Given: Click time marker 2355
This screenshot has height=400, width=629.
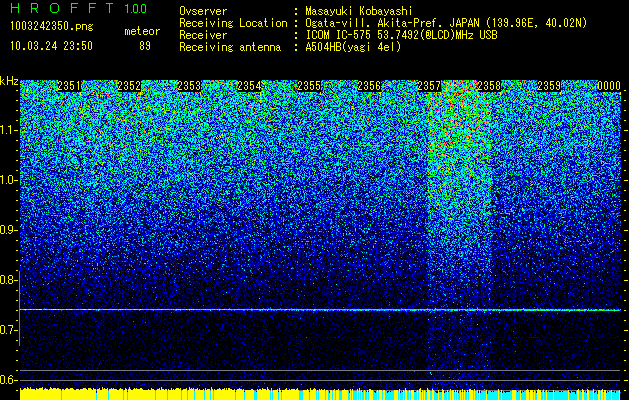Looking at the screenshot, I should pos(309,86).
